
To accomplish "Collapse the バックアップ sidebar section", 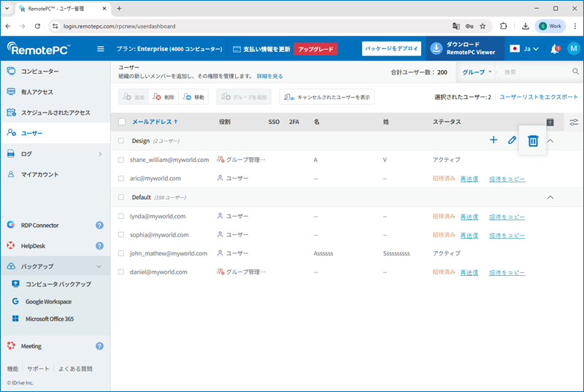I will (99, 266).
